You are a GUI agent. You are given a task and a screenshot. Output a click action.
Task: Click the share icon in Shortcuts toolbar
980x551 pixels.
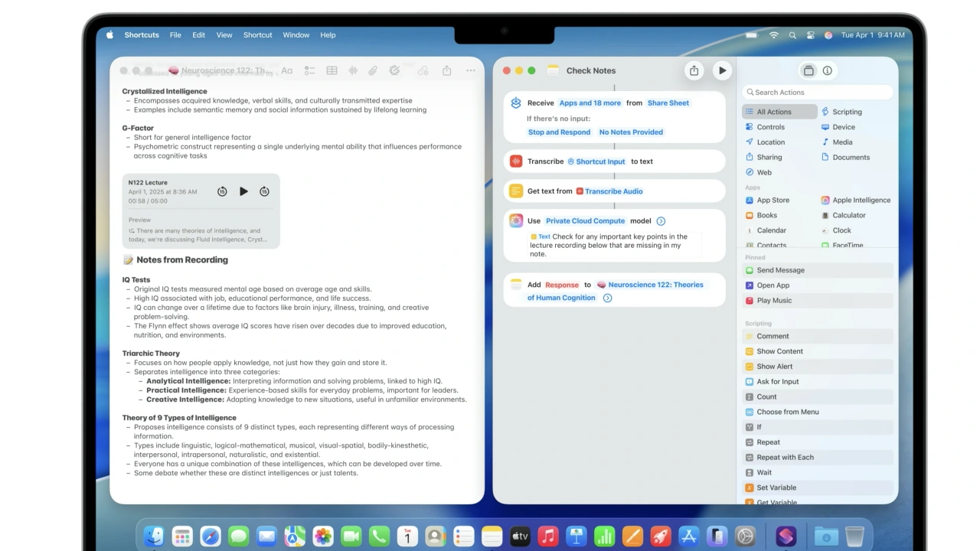pyautogui.click(x=694, y=70)
